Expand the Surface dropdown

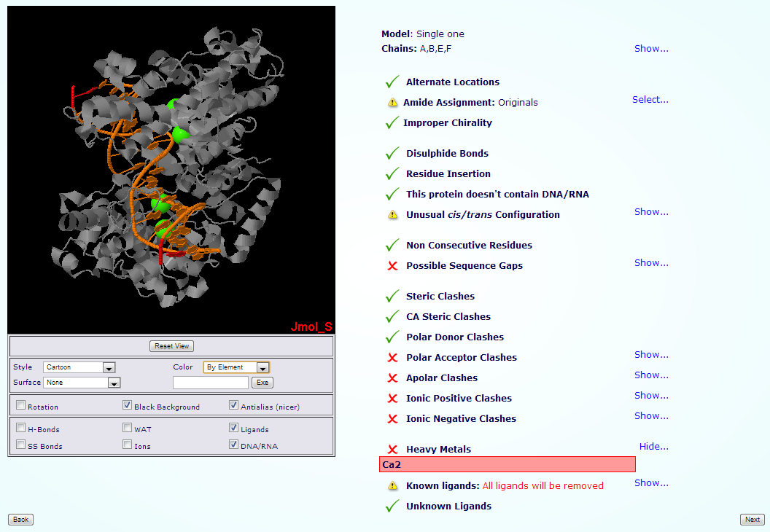(x=82, y=383)
